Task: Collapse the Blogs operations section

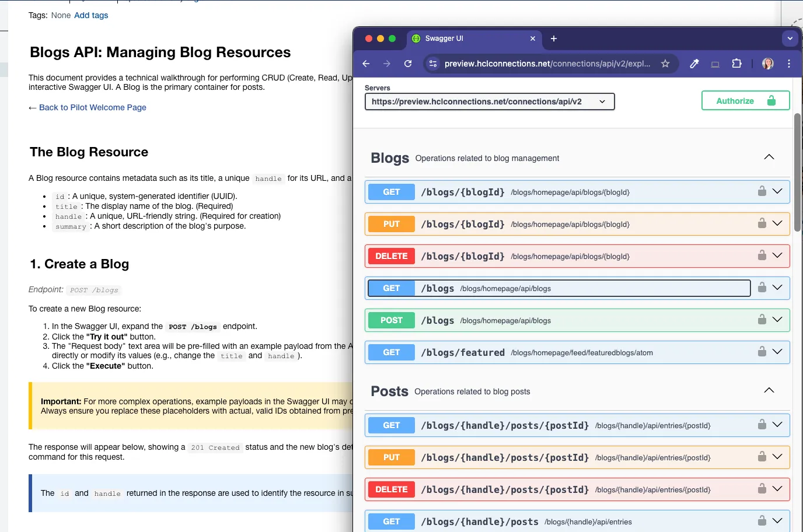Action: 769,157
